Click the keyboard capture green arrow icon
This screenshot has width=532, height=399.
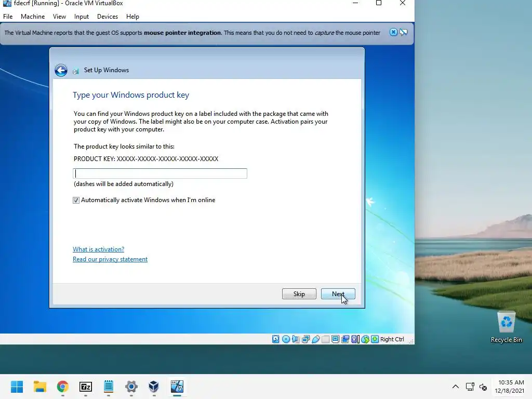[375, 339]
